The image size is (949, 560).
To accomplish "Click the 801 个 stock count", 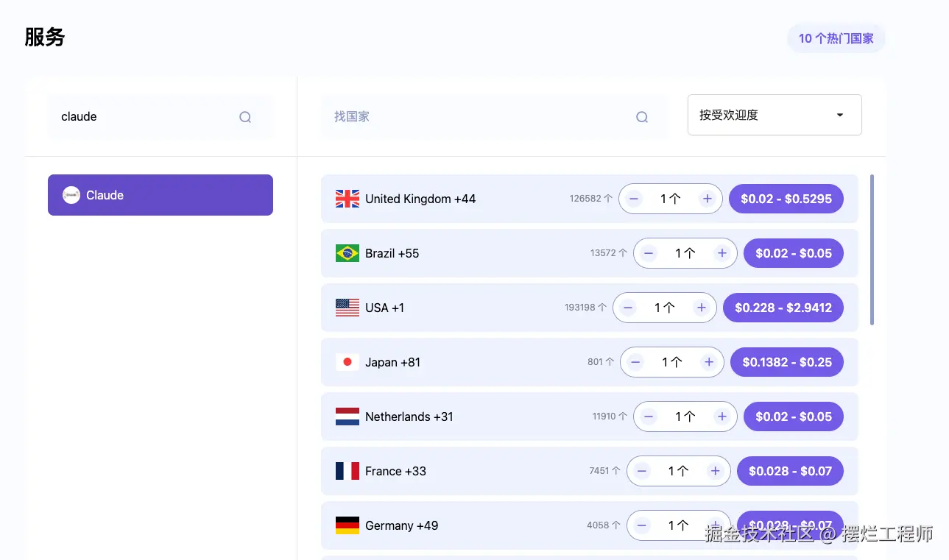I will coord(601,362).
